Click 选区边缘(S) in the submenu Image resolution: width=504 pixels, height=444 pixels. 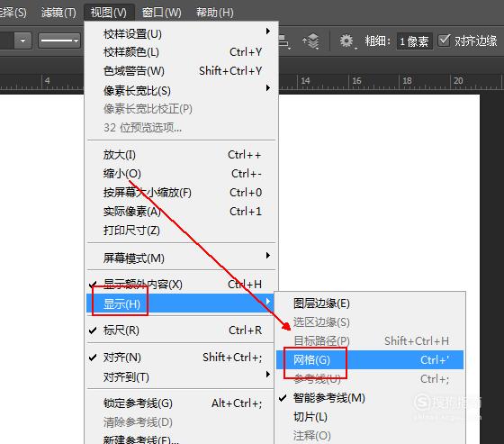[370, 322]
